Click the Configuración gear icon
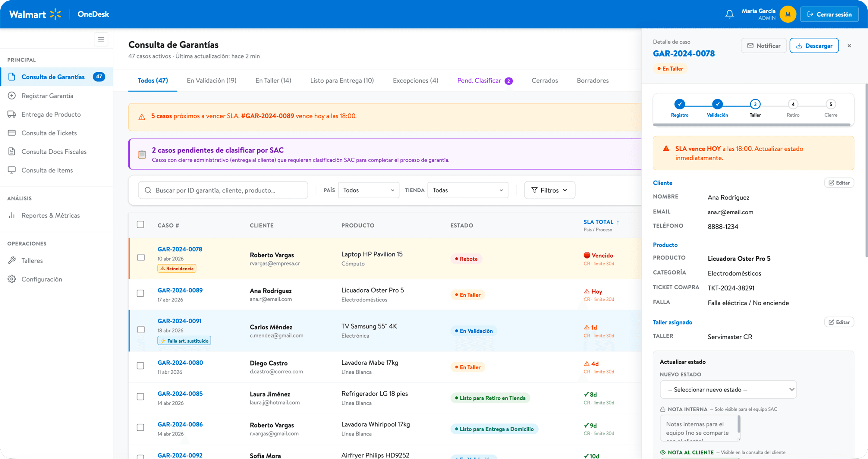 coord(12,279)
